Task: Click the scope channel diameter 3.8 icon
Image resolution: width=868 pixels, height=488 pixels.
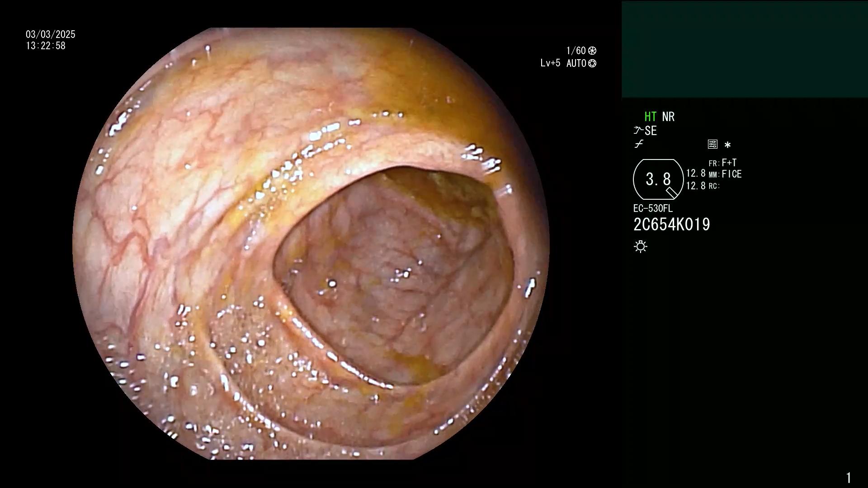Action: click(x=658, y=179)
